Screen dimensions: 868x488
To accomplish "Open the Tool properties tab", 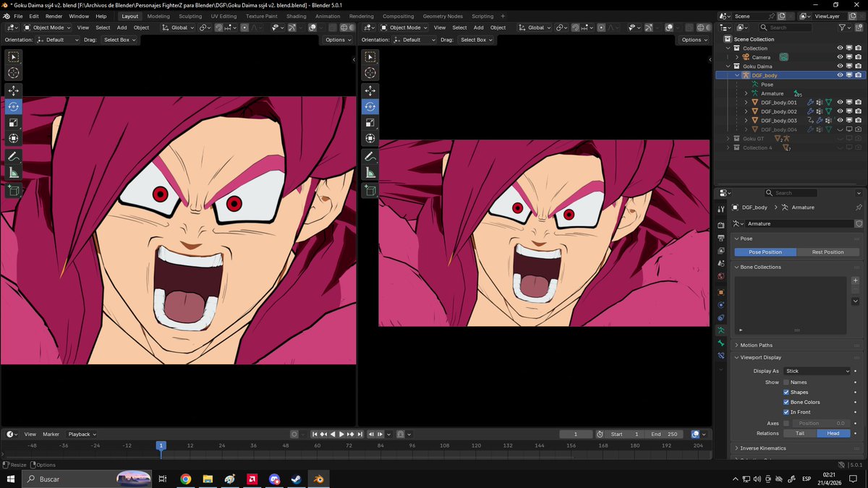I will coord(720,209).
